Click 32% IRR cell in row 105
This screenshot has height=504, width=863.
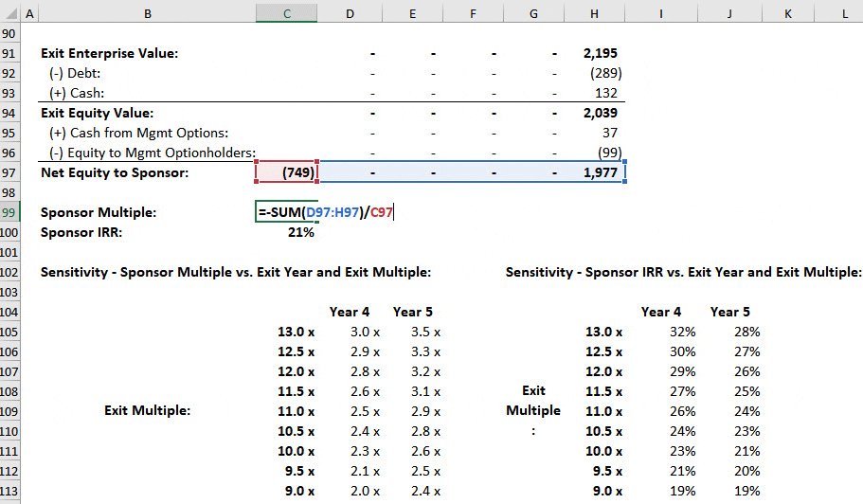(x=682, y=332)
